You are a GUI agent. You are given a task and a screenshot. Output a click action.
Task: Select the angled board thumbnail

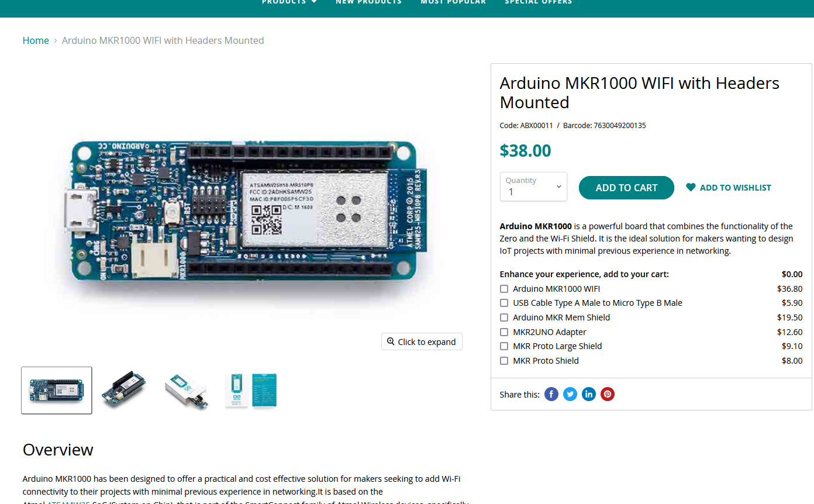click(124, 390)
